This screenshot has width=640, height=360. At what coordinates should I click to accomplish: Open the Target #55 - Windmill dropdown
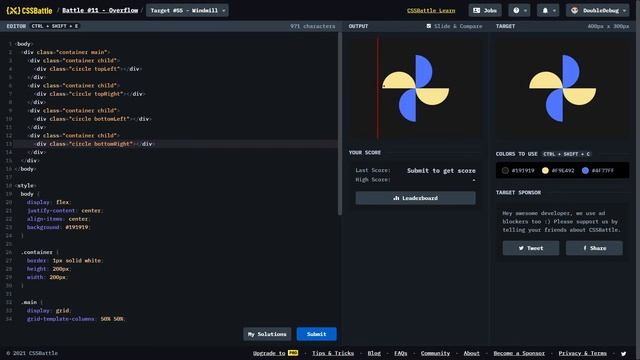(187, 10)
